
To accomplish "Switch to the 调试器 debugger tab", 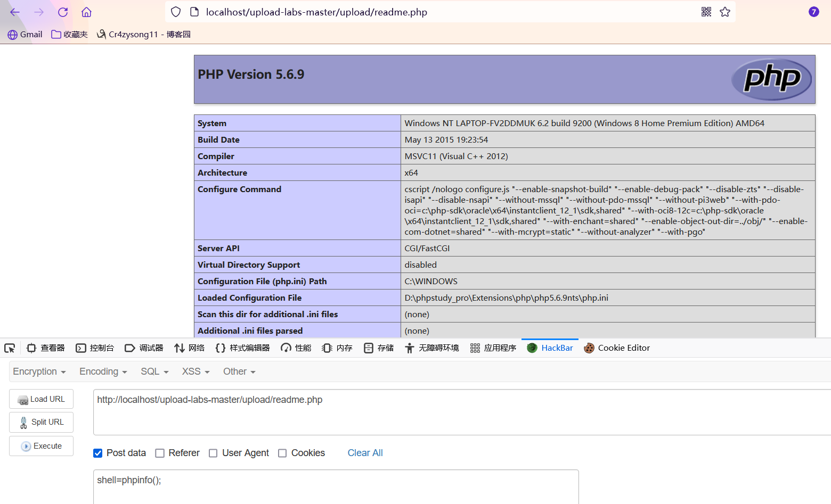I will click(x=144, y=348).
